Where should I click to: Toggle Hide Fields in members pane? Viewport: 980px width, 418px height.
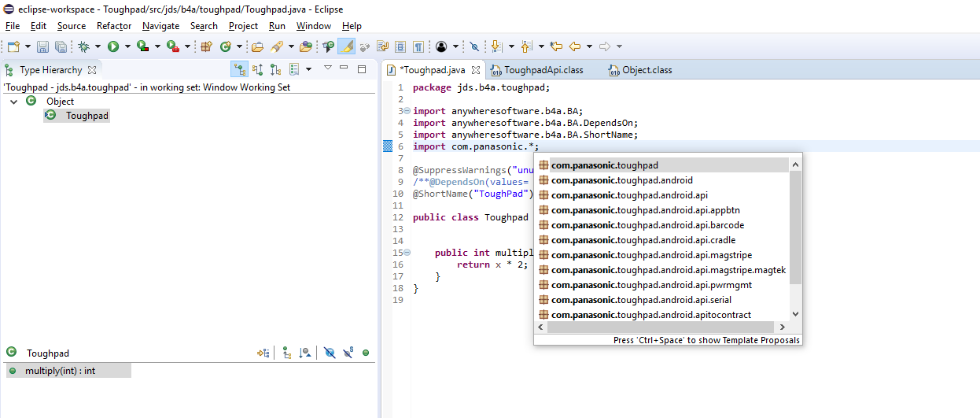(x=330, y=353)
